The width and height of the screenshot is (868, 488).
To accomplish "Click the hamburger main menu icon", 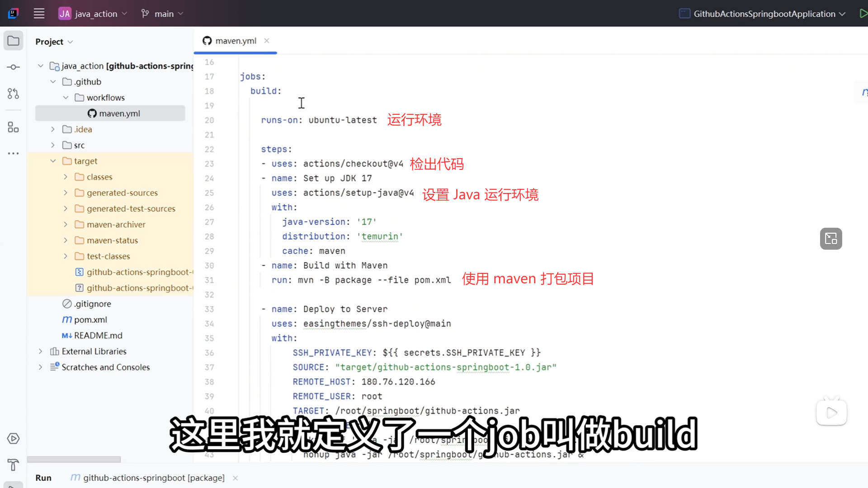I will tap(39, 14).
